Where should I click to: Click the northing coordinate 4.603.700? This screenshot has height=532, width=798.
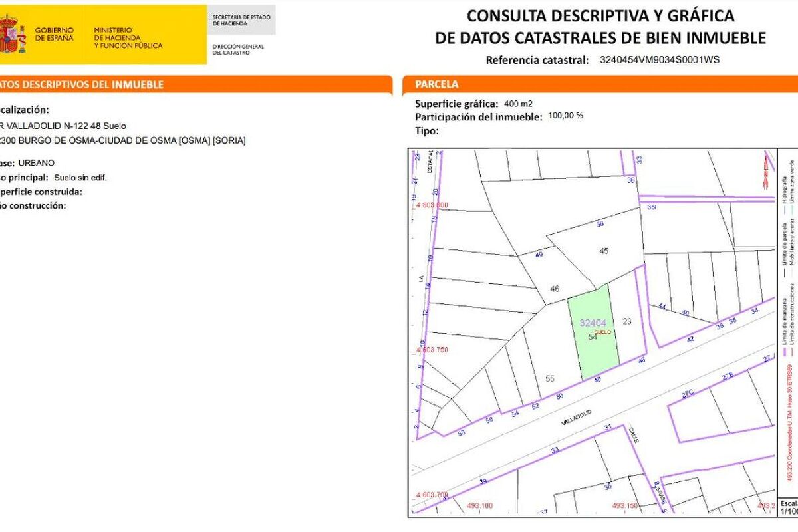pos(431,495)
